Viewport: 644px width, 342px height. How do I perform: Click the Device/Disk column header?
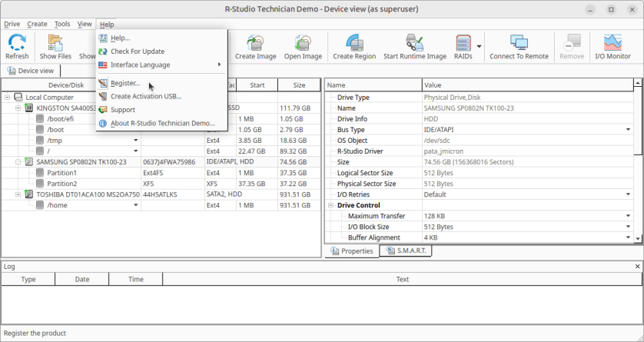(66, 85)
